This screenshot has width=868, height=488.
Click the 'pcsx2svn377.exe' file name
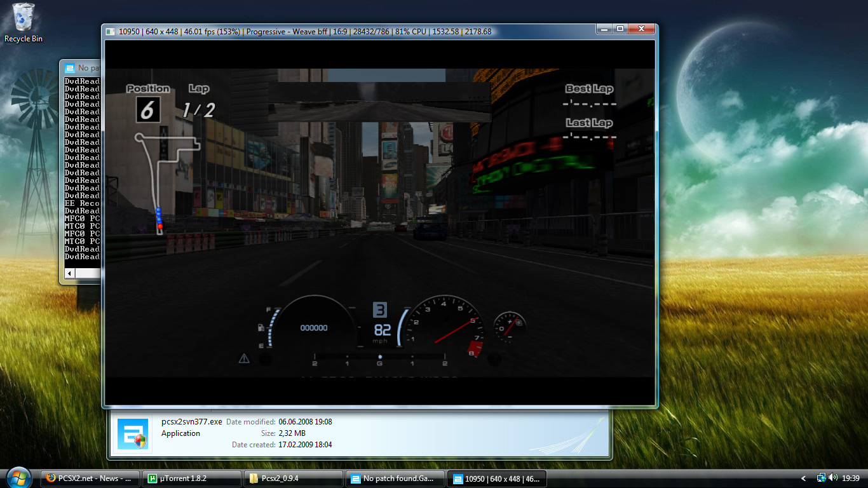[x=192, y=421]
